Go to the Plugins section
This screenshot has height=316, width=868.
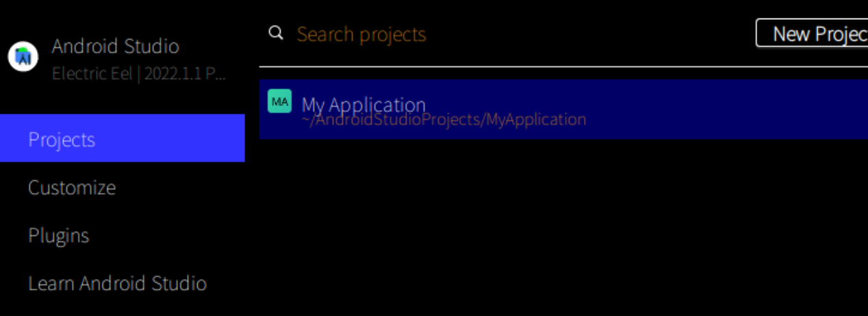pyautogui.click(x=59, y=235)
